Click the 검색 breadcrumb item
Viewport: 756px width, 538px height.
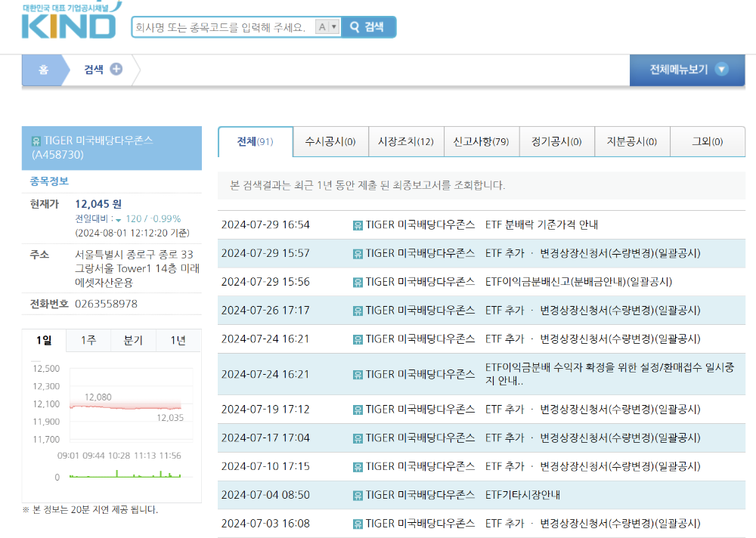[x=94, y=70]
